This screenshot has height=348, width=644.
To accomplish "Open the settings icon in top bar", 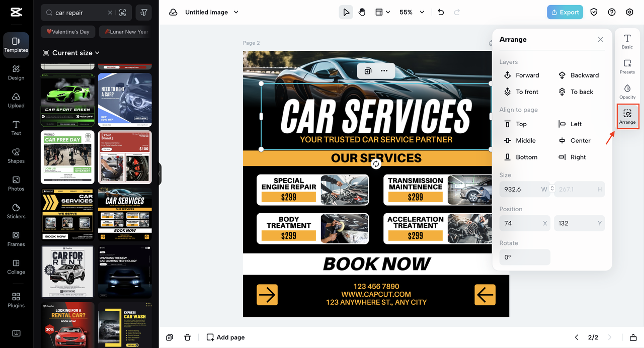I will tap(629, 12).
